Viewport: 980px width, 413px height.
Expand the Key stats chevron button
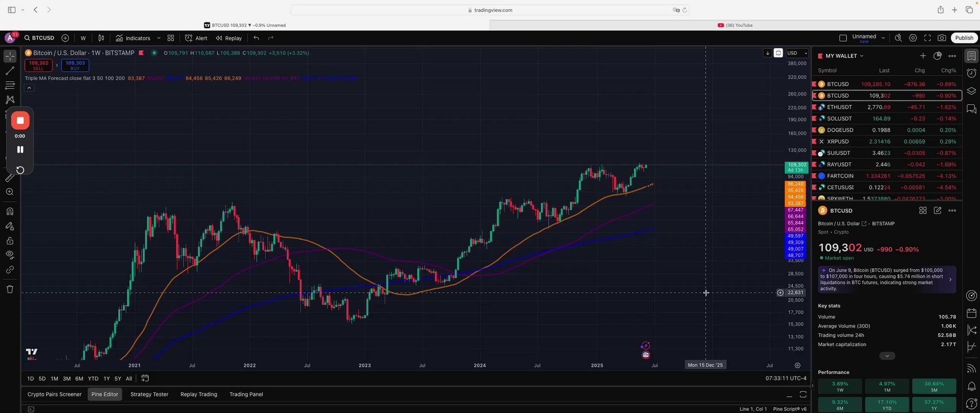pos(887,356)
